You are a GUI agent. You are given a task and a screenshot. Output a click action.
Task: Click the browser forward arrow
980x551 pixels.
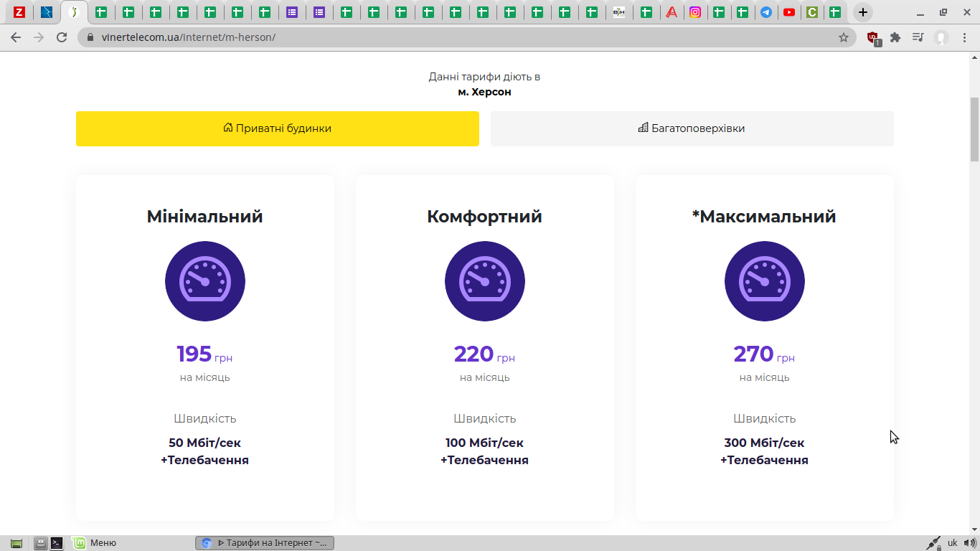(x=39, y=37)
